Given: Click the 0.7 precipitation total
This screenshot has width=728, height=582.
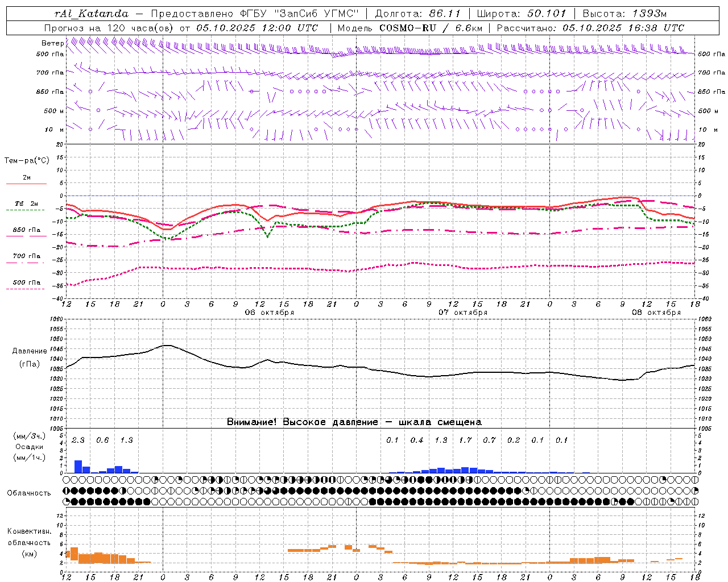Looking at the screenshot, I should (489, 440).
